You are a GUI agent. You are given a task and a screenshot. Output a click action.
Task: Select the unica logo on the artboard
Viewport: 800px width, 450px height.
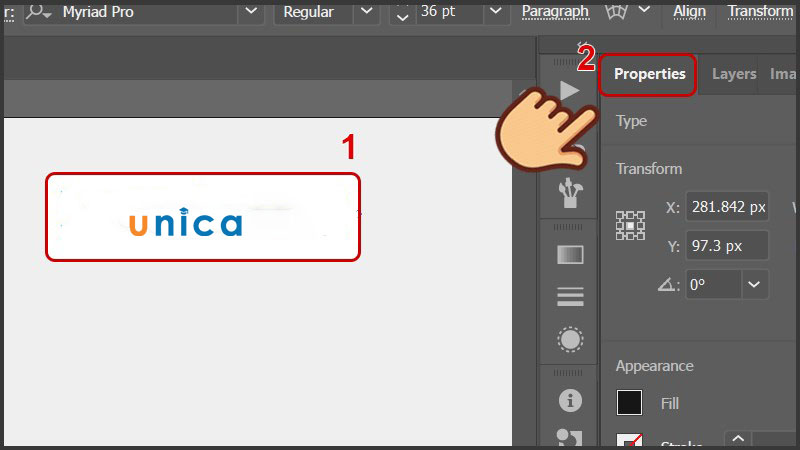pos(186,222)
